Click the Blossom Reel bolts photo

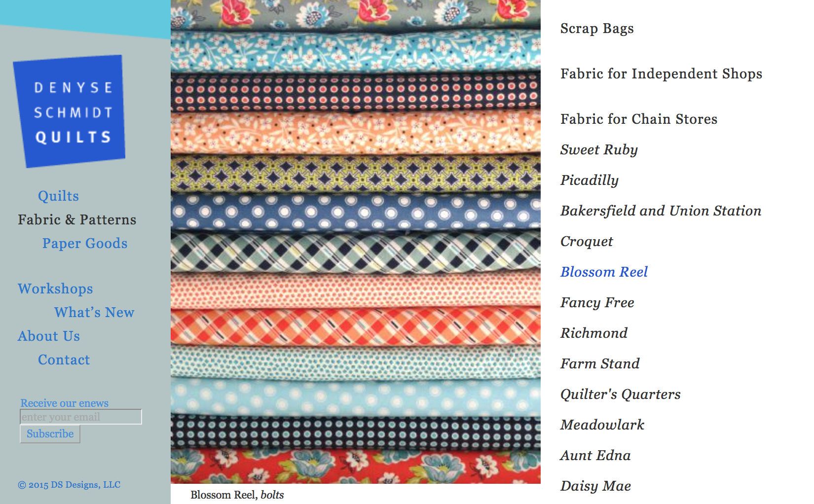356,242
